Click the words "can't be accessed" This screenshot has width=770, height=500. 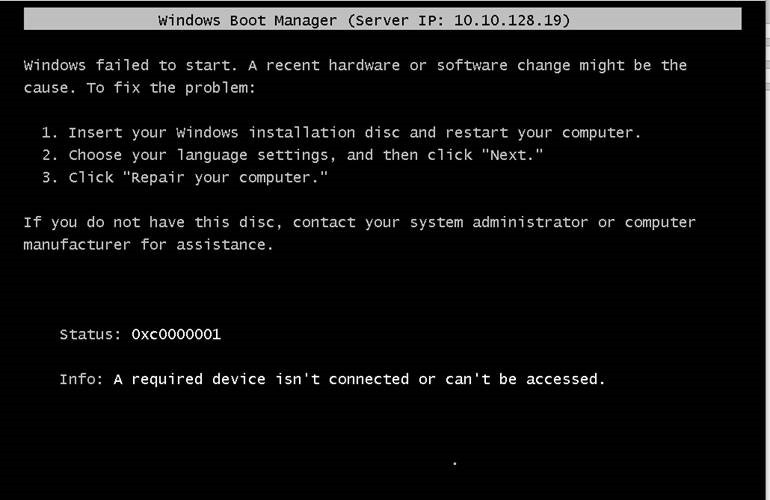[525, 379]
